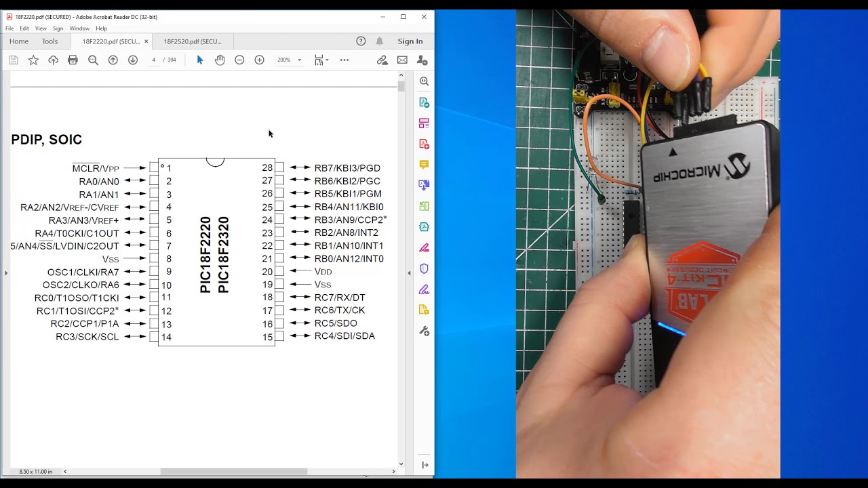Hide right pane with splitter arrow
The height and width of the screenshot is (488, 868).
point(409,272)
